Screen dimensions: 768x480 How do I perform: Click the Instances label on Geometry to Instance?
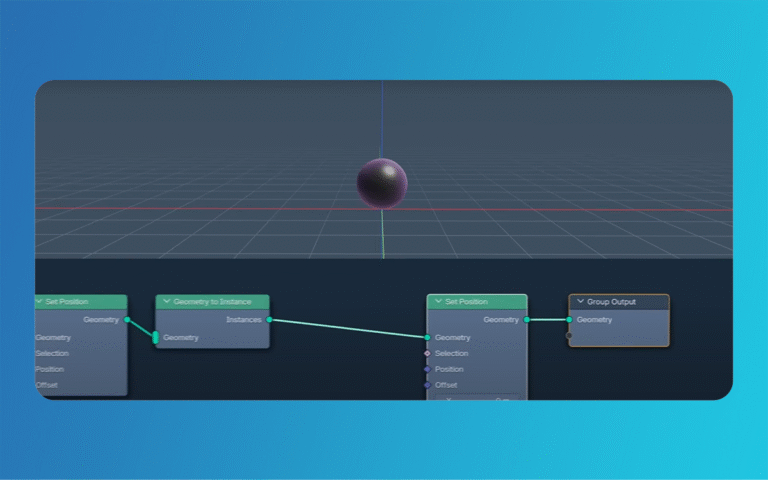tap(243, 319)
